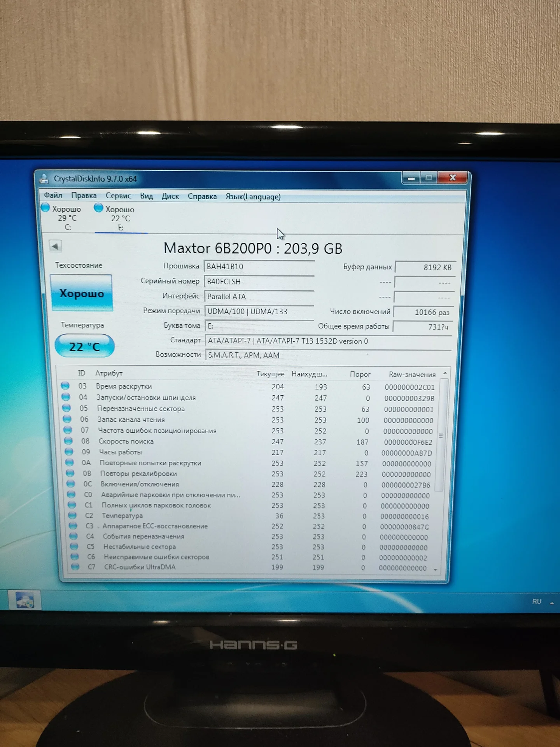560x747 pixels.
Task: Click the SMART list scrollbar up arrow
Action: tap(445, 373)
